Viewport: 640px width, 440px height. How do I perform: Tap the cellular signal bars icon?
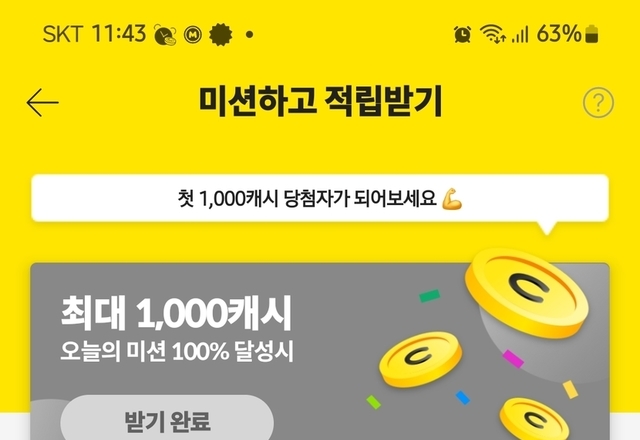pyautogui.click(x=520, y=34)
